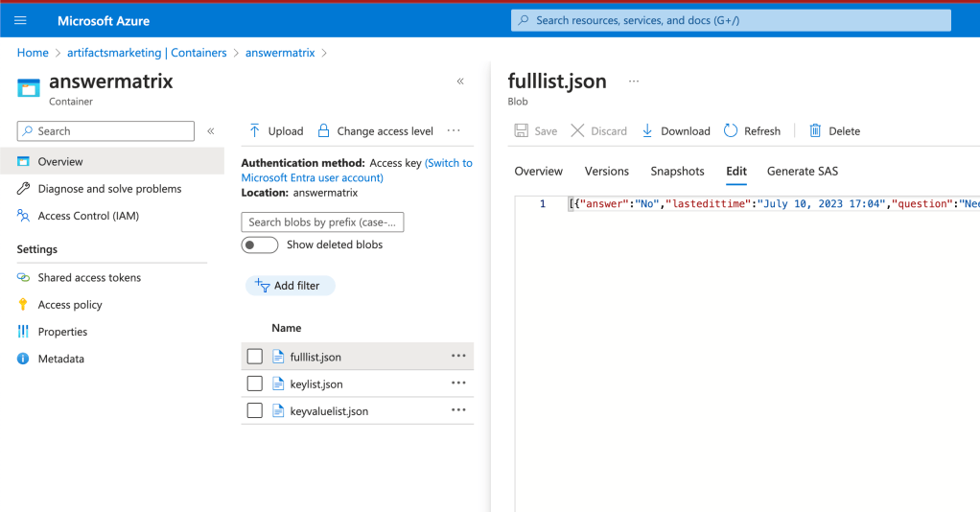Screen dimensions: 980x512
Task: Toggle Show deleted blobs switch
Action: [260, 245]
